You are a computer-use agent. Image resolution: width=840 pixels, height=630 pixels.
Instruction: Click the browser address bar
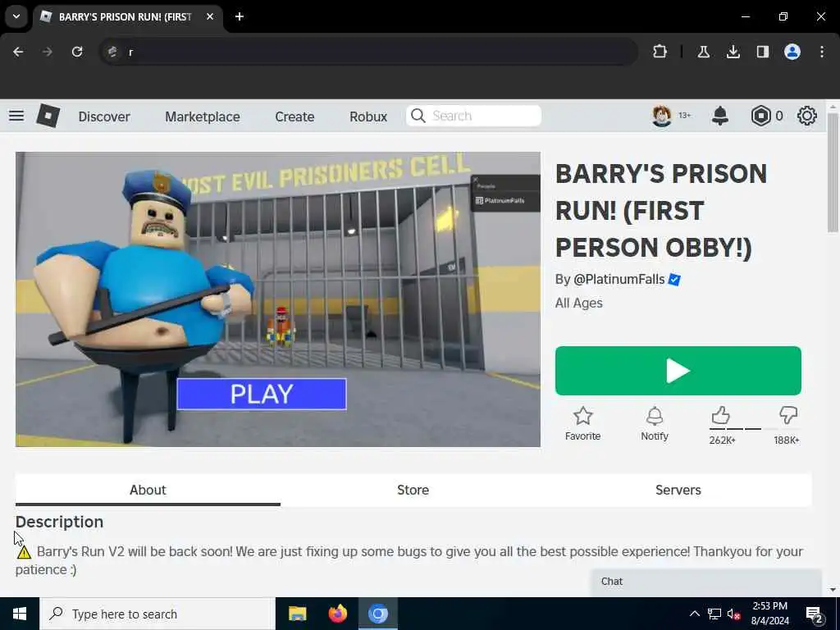tap(368, 52)
